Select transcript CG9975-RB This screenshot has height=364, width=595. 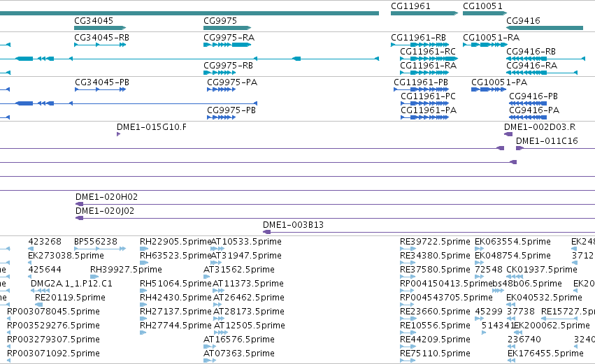point(220,73)
